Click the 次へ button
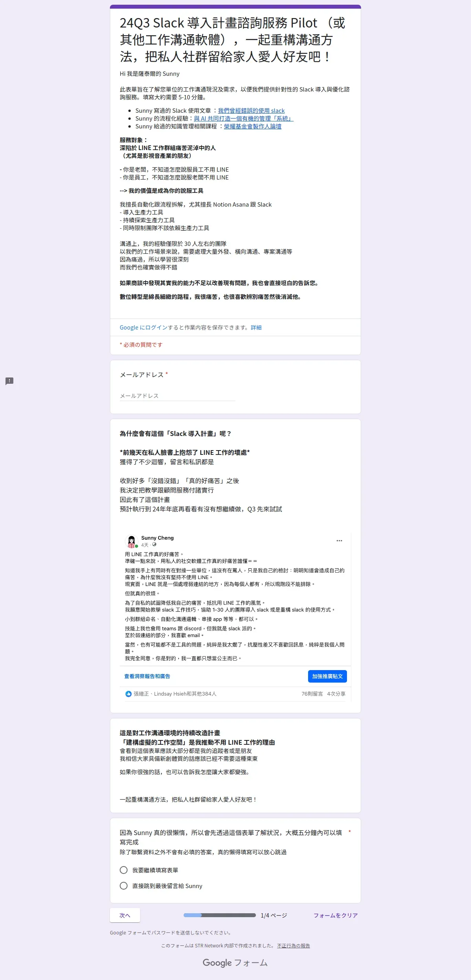This screenshot has width=471, height=980. pos(125,915)
